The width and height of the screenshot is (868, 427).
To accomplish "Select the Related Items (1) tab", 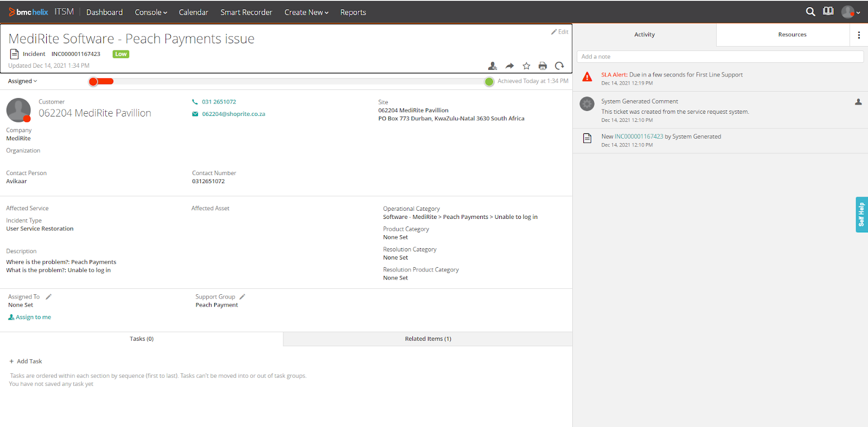I will click(428, 339).
